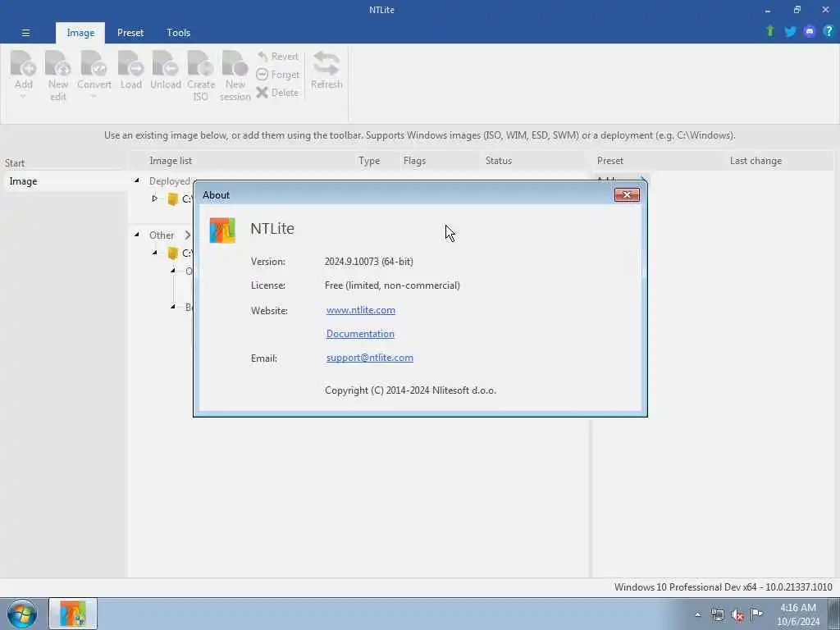Click the Forget toolbar item

(278, 75)
